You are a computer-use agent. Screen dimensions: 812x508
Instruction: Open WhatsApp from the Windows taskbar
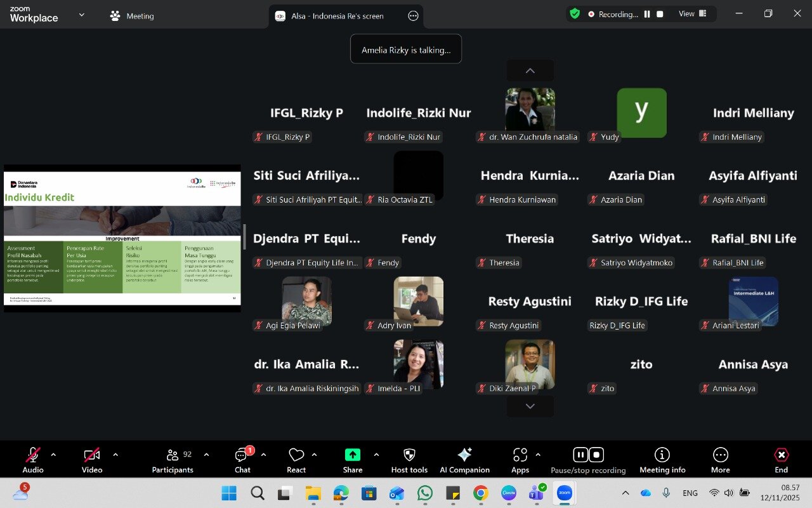tap(425, 493)
